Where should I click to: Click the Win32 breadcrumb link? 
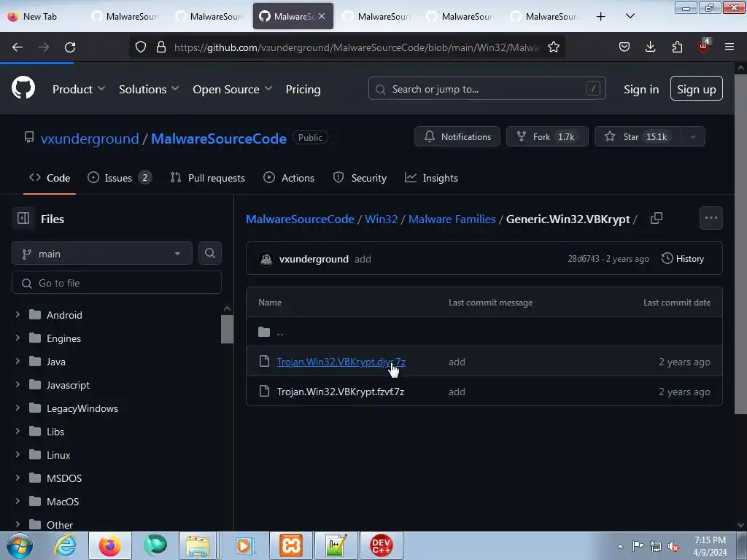tap(381, 219)
